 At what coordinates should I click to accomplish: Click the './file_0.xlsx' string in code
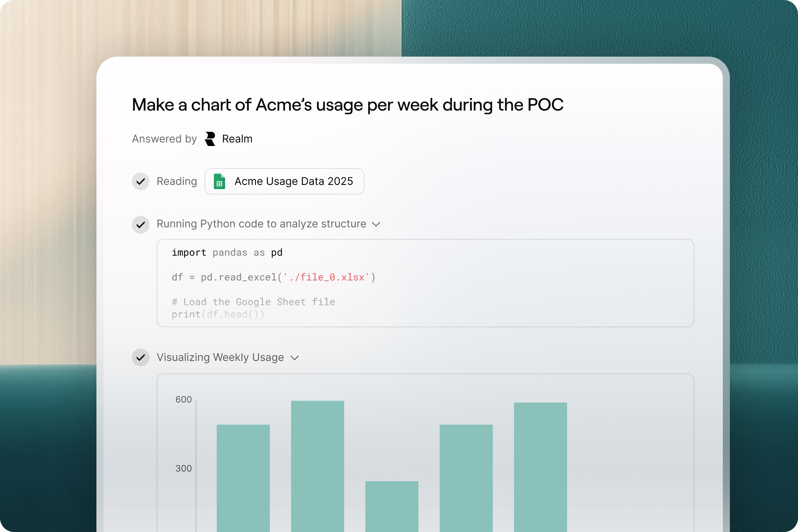326,277
